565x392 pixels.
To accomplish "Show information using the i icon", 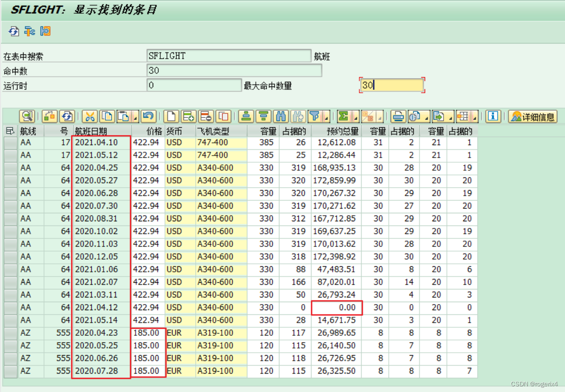I will pyautogui.click(x=493, y=117).
